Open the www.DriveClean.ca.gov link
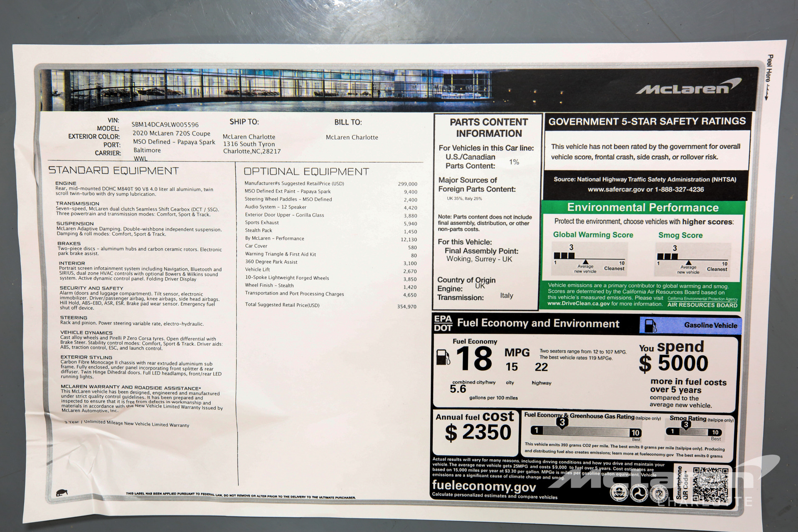 [579, 304]
